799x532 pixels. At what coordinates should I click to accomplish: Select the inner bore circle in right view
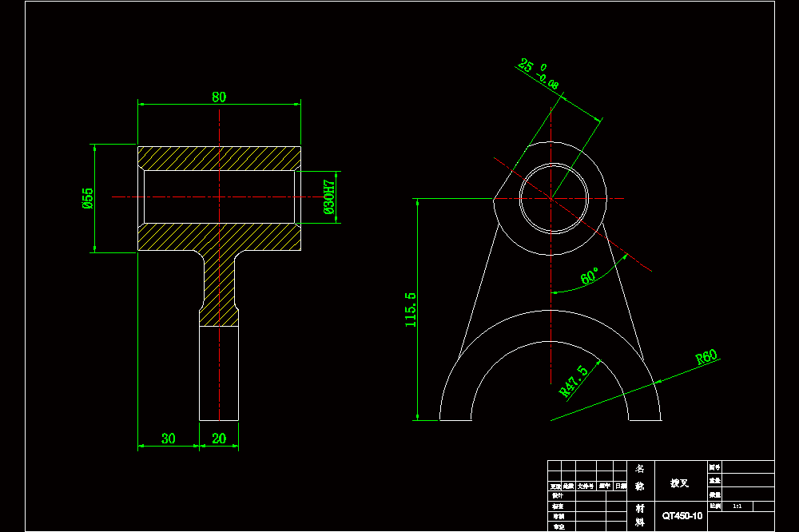[x=554, y=198]
